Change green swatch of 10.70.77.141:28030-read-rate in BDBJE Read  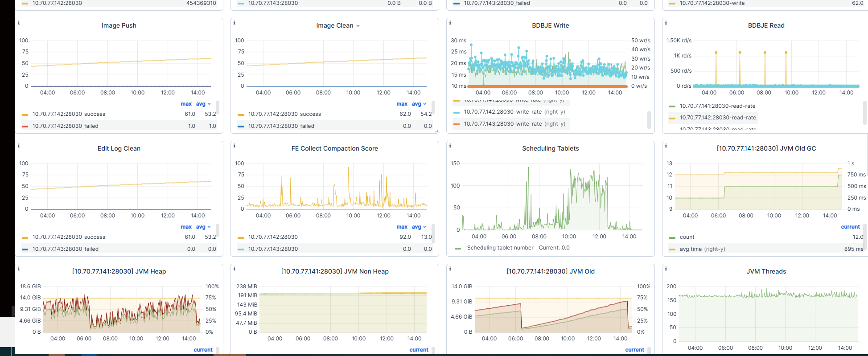[x=672, y=106]
